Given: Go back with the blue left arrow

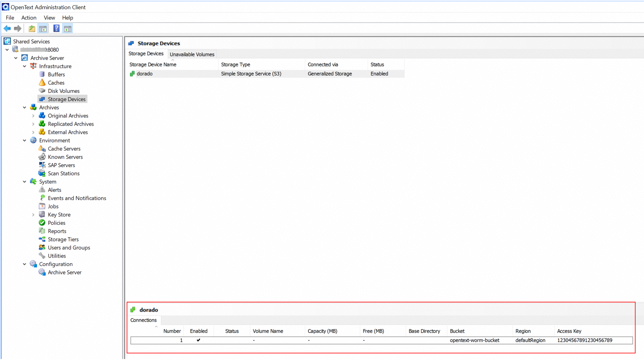Looking at the screenshot, I should (7, 29).
